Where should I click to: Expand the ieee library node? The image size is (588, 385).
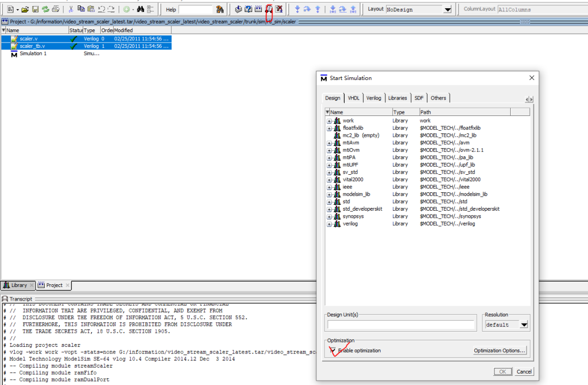[x=329, y=187]
